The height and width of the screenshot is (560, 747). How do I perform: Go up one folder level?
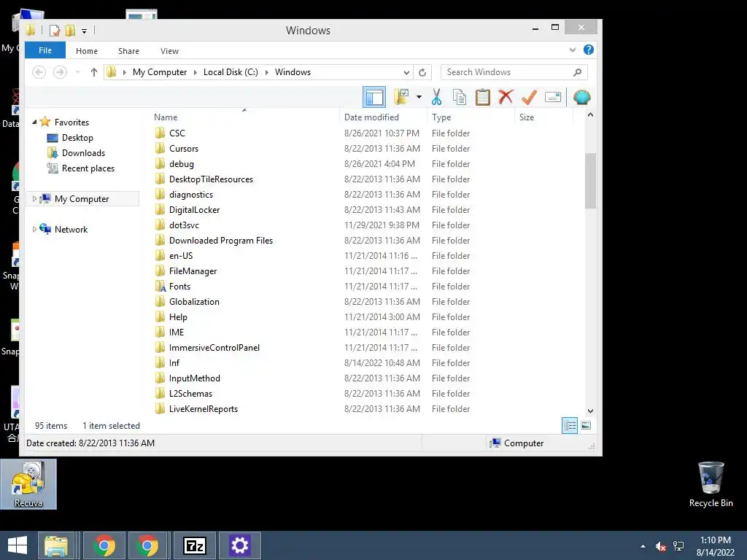(x=94, y=72)
